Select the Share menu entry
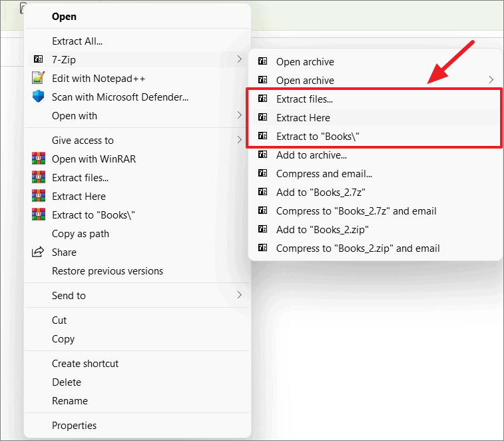The width and height of the screenshot is (504, 441). [138, 252]
